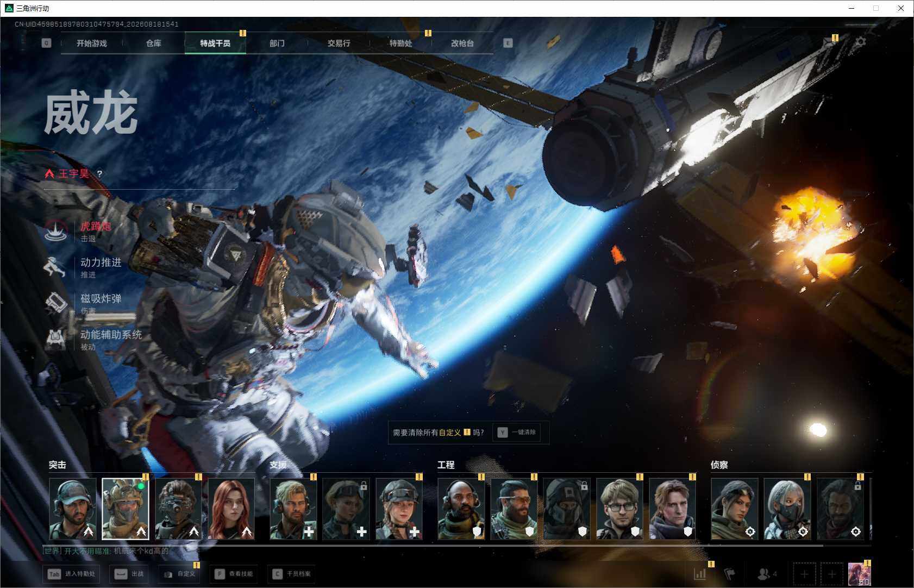The width and height of the screenshot is (914, 588).
Task: Go to the 交易行 tab
Action: (x=339, y=43)
